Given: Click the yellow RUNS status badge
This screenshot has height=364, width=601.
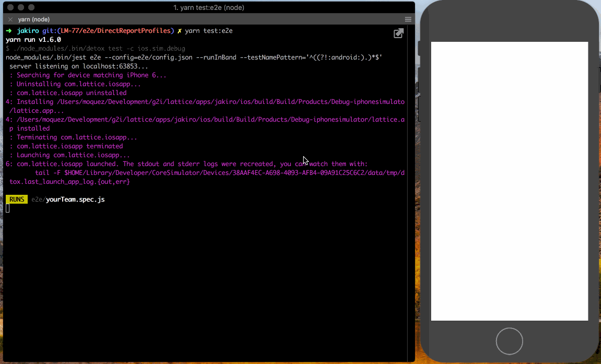Looking at the screenshot, I should click(17, 199).
